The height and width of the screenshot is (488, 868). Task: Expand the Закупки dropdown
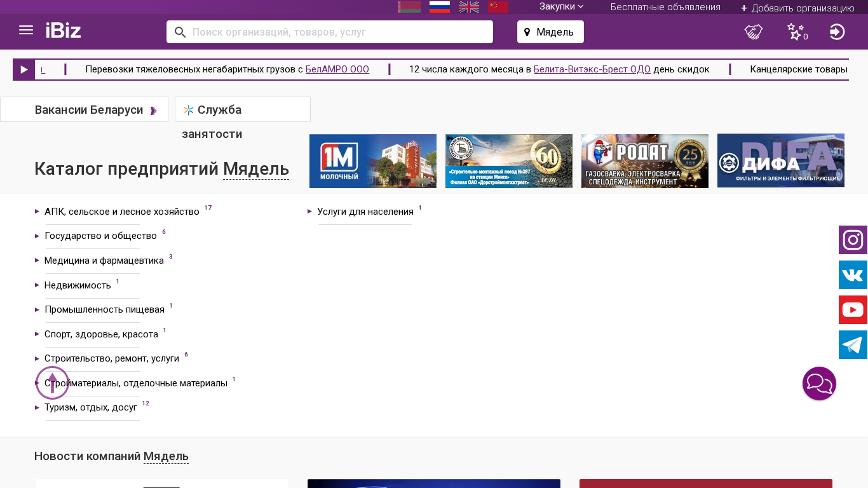(x=561, y=6)
